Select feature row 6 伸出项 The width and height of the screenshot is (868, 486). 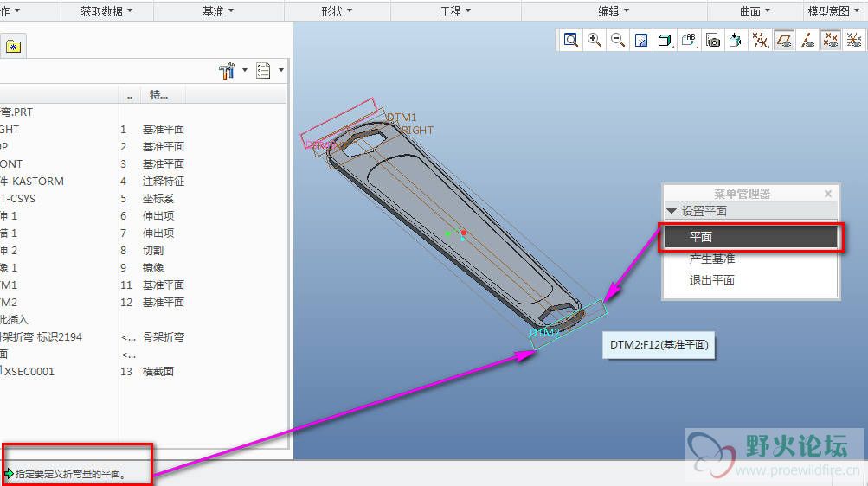coord(142,215)
